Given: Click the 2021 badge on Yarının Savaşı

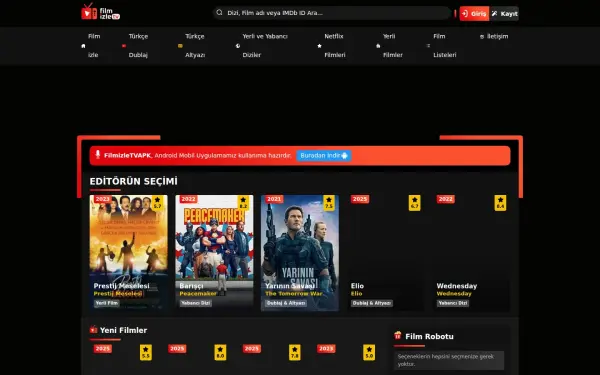Looking at the screenshot, I should [274, 199].
